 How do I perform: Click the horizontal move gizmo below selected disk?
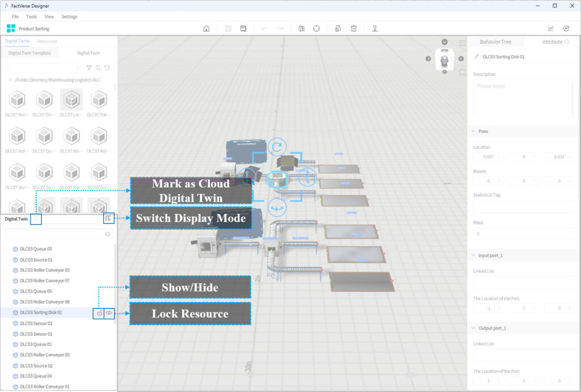pyautogui.click(x=277, y=208)
